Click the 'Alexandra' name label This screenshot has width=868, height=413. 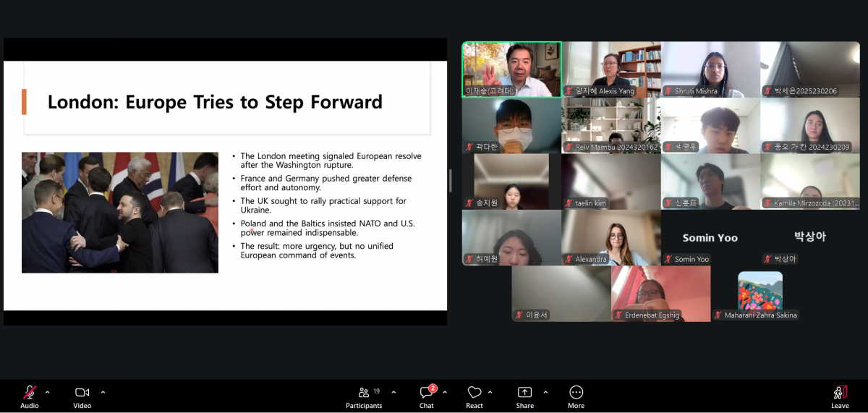pyautogui.click(x=591, y=259)
